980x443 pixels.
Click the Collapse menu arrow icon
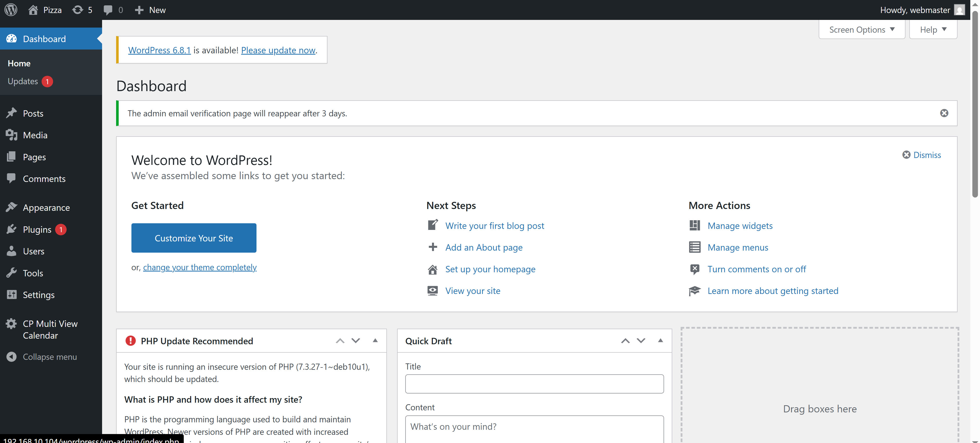11,356
